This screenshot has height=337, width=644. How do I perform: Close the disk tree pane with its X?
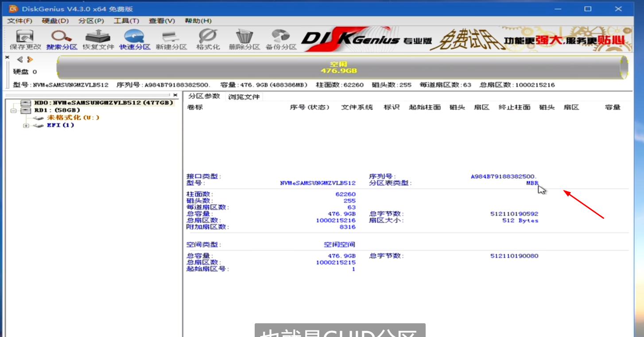click(x=175, y=95)
